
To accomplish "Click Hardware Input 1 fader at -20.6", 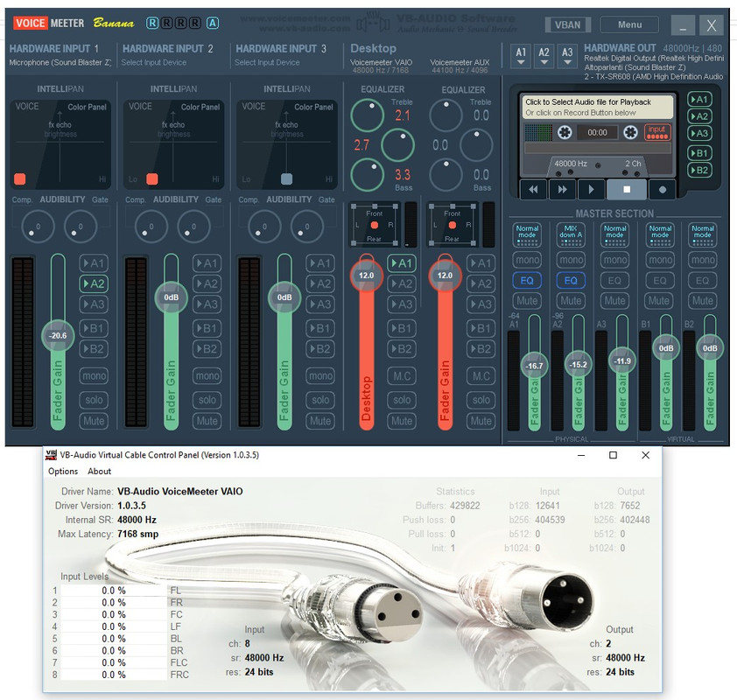I will click(x=58, y=335).
